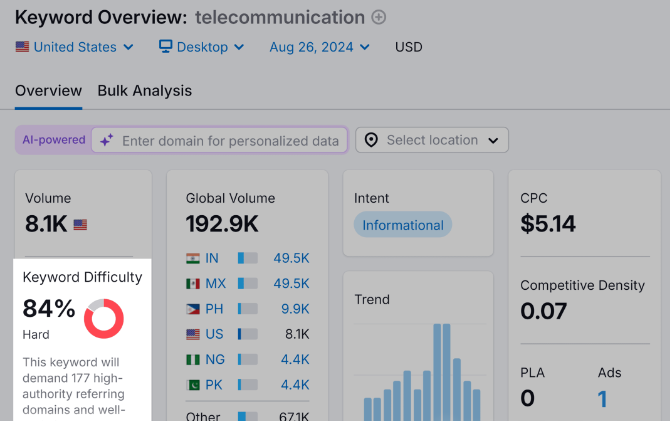670x421 pixels.
Task: Click the Nigeria flag icon
Action: pyautogui.click(x=193, y=359)
